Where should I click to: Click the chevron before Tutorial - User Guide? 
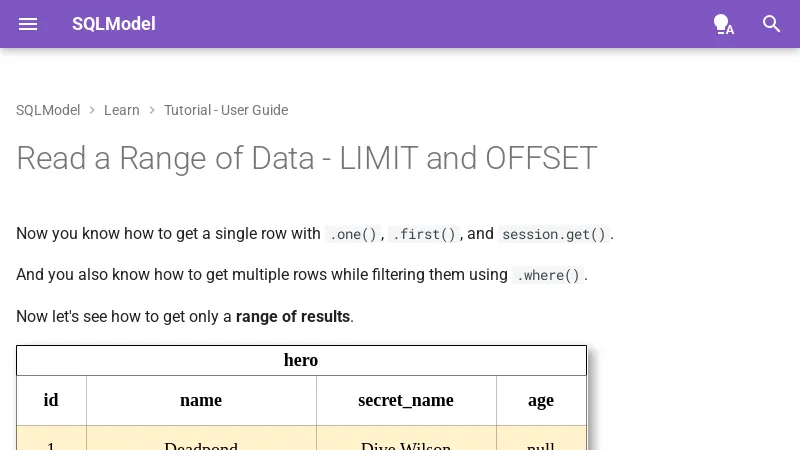click(152, 110)
